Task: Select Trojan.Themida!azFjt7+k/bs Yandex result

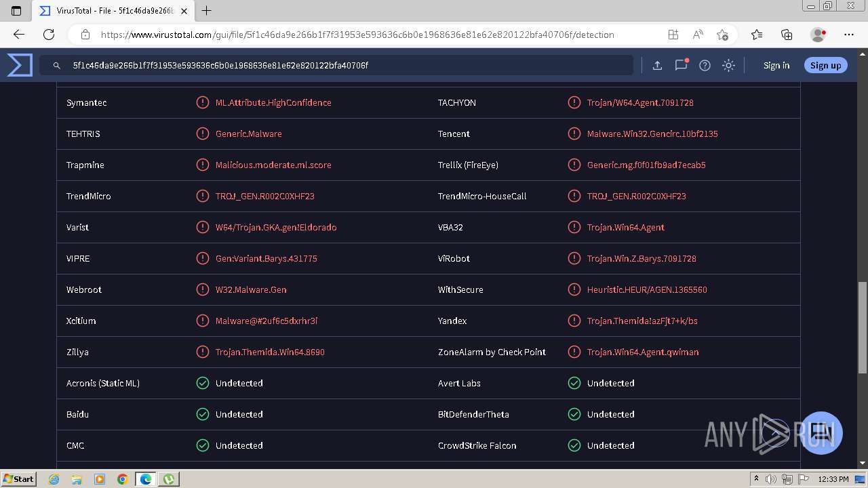Action: point(642,321)
